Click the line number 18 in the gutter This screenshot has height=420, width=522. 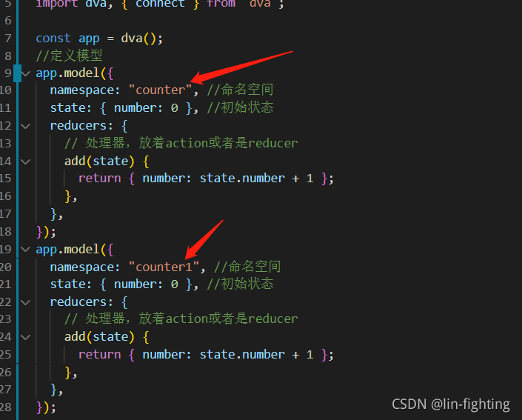pyautogui.click(x=6, y=232)
